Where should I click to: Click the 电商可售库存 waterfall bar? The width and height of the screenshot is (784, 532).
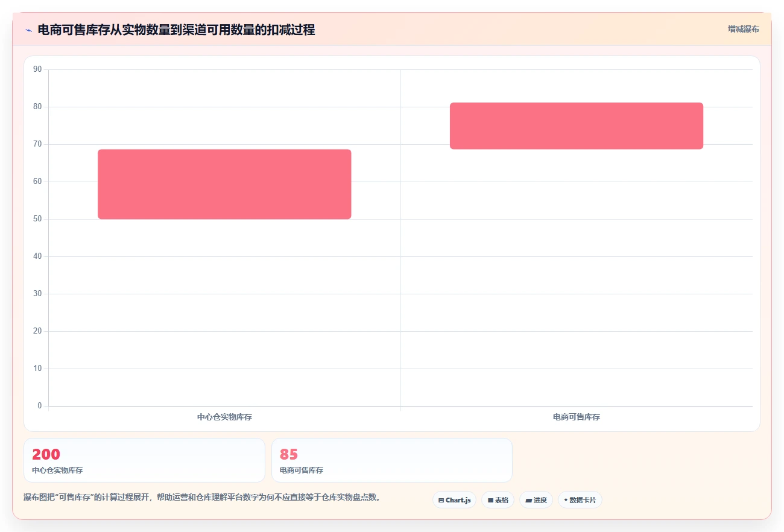(x=577, y=125)
